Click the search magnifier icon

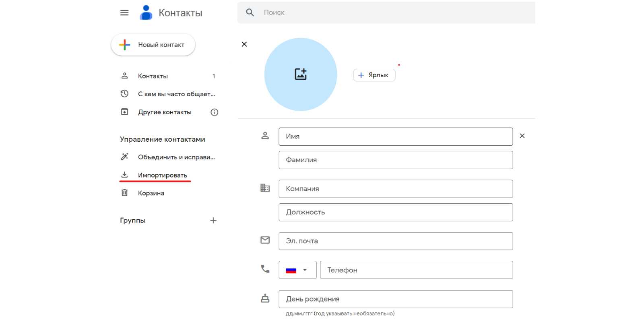pyautogui.click(x=250, y=12)
